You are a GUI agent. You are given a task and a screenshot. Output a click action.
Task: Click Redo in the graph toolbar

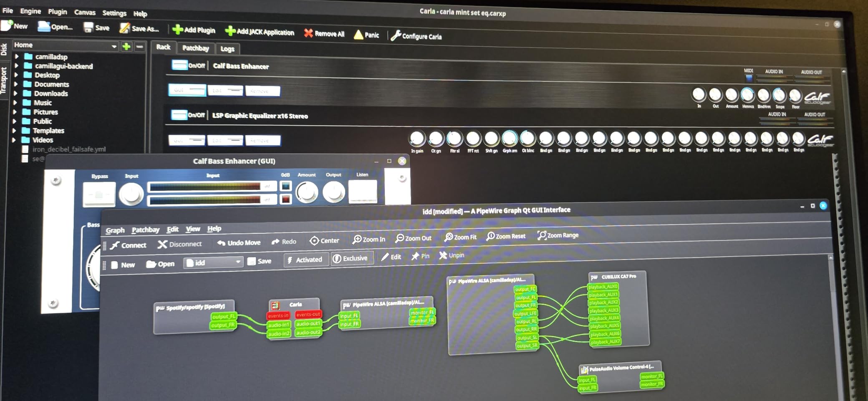tap(284, 242)
